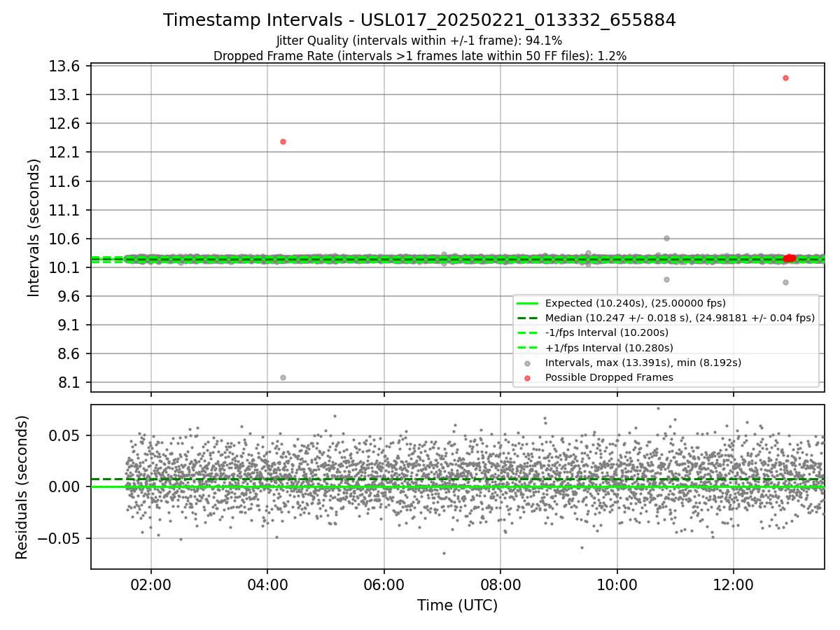The image size is (840, 630).
Task: Select legend text 'Intervals, max (13.391s), min (8.192s)'
Action: [643, 363]
